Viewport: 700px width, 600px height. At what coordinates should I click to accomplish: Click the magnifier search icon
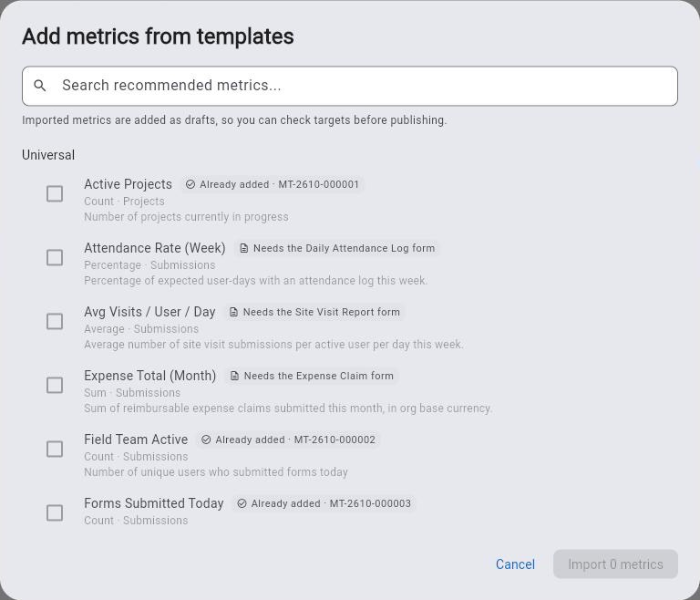[40, 86]
